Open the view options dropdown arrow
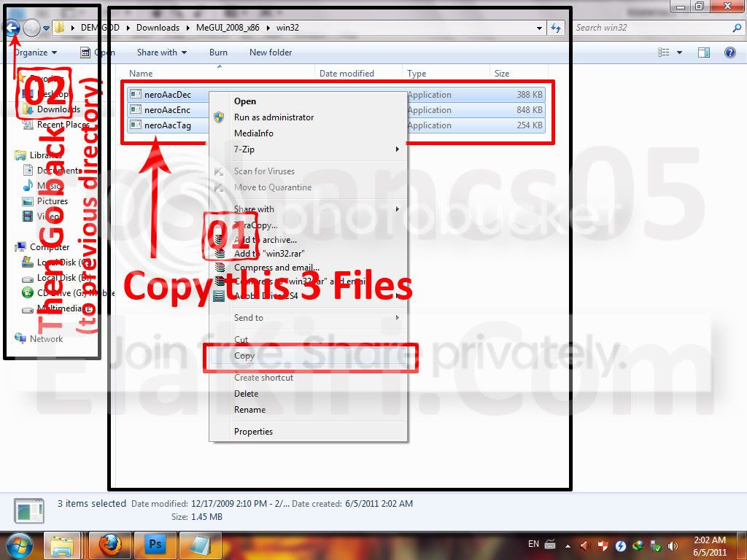747x560 pixels. coord(679,52)
